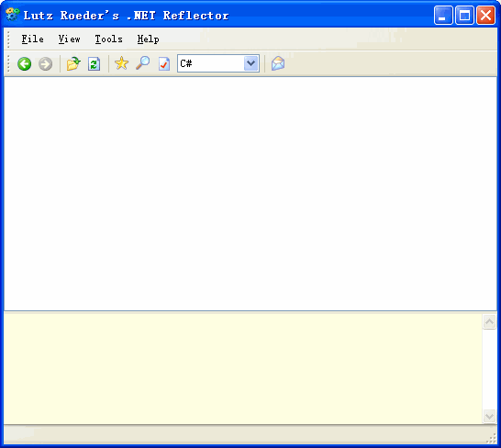Open the View menu
Screen dimensions: 501x448
coord(70,39)
